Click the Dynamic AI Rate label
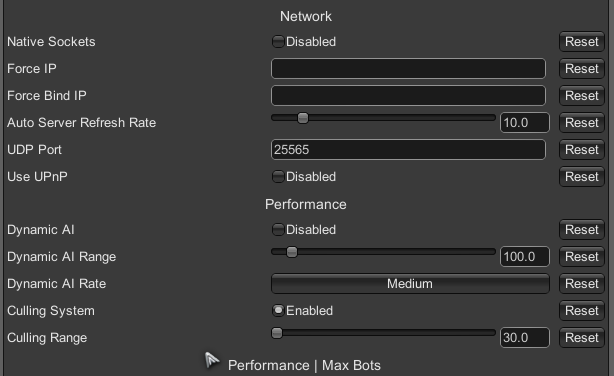 click(57, 284)
